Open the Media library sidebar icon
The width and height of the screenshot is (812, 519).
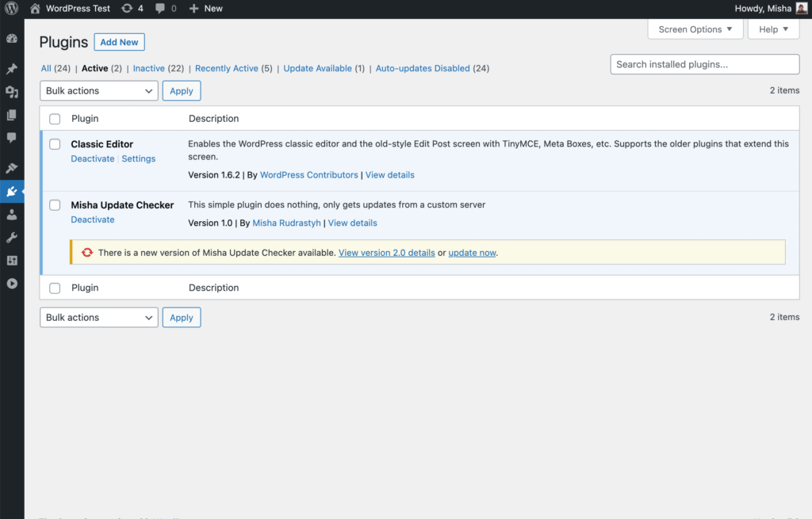coord(12,92)
